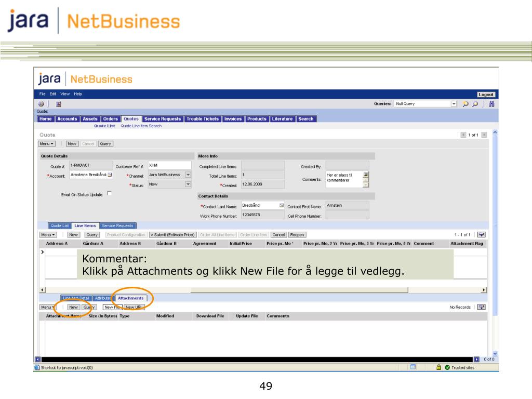Viewport: 532px width, 399px height.
Task: Click the globe site map toolbar icon
Action: pyautogui.click(x=41, y=104)
